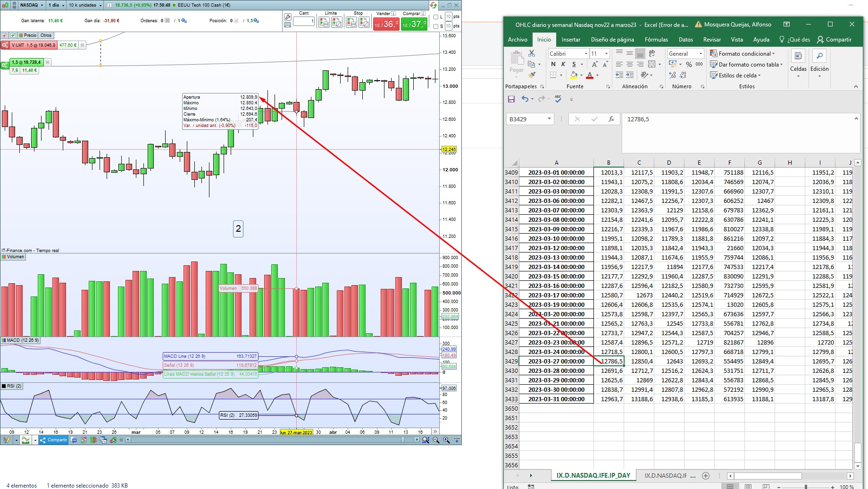This screenshot has width=868, height=489.
Task: Apply percent style to cells
Action: pyautogui.click(x=689, y=64)
